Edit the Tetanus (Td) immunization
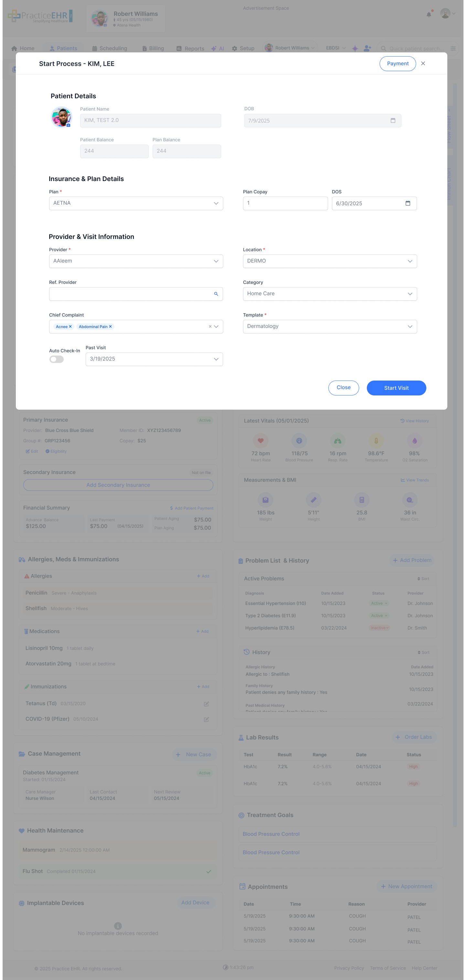468x980 pixels. point(206,704)
